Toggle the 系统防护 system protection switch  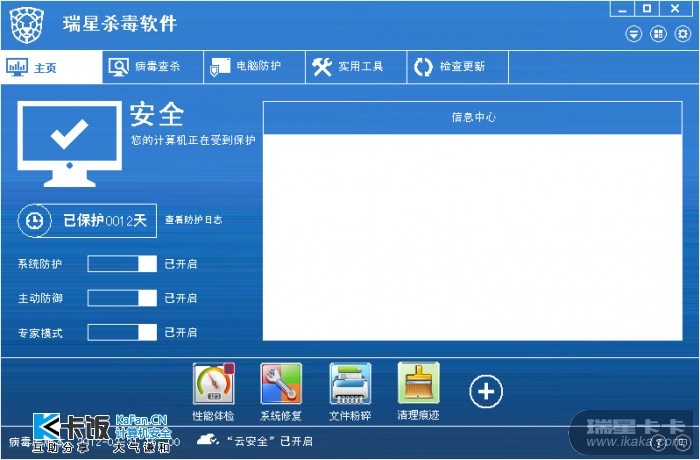(122, 264)
